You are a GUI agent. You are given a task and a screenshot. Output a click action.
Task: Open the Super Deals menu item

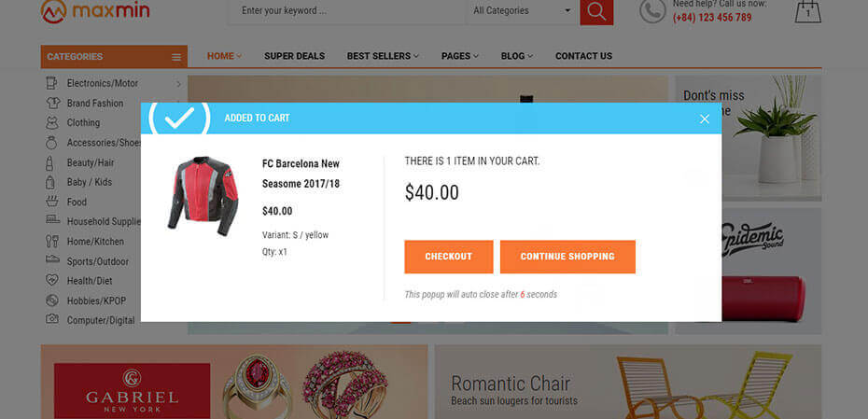point(295,56)
